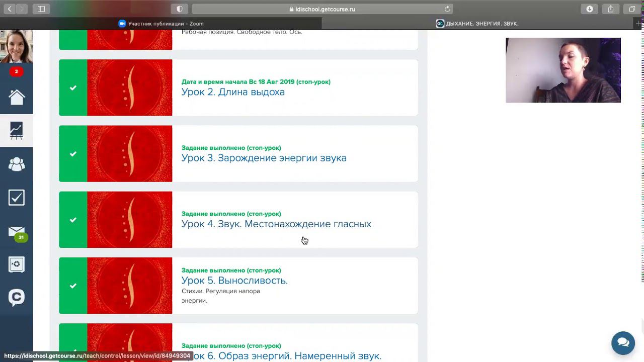The width and height of the screenshot is (644, 362).
Task: Switch to the ДЫХАНИЕ. ЭНЕРГИЯ. ЗВУК. tab
Action: [477, 24]
